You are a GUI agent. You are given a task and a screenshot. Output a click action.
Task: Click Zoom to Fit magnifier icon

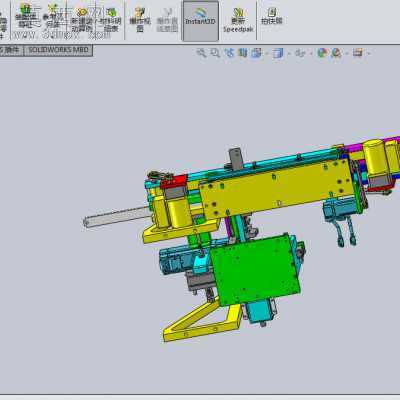[201, 53]
